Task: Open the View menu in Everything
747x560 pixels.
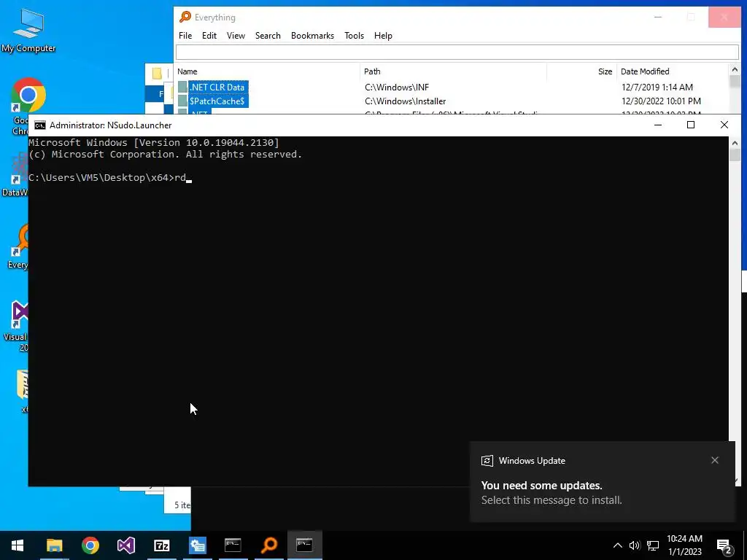Action: tap(236, 36)
